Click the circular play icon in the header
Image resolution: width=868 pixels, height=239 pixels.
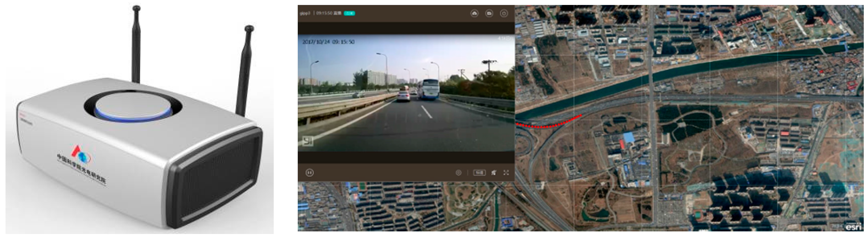504,14
